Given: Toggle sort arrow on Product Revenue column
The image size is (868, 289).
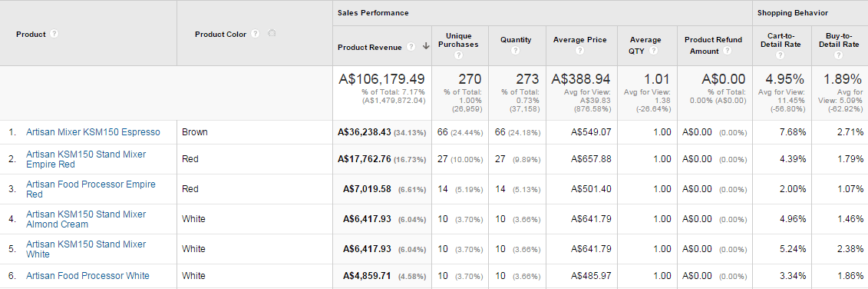Looking at the screenshot, I should (x=426, y=47).
